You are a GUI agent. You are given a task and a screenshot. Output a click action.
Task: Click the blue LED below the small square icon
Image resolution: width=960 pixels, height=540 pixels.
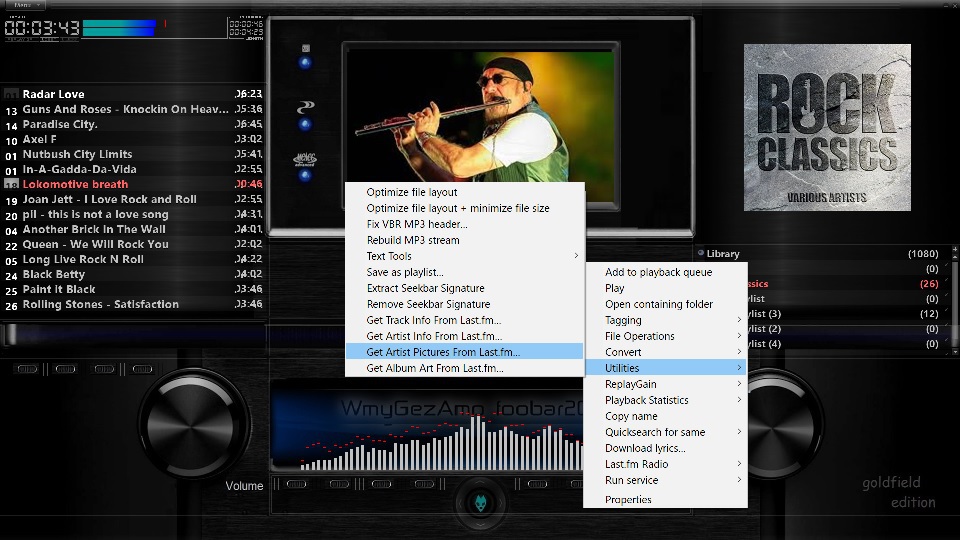tap(305, 62)
